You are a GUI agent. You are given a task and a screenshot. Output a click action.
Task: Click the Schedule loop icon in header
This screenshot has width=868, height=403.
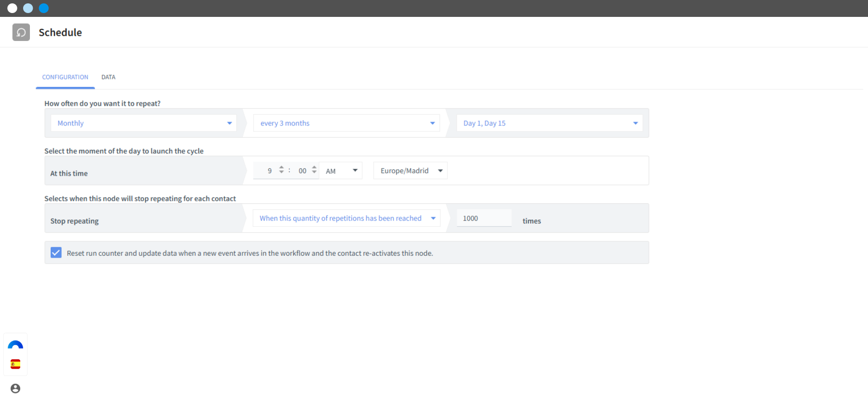click(x=21, y=32)
